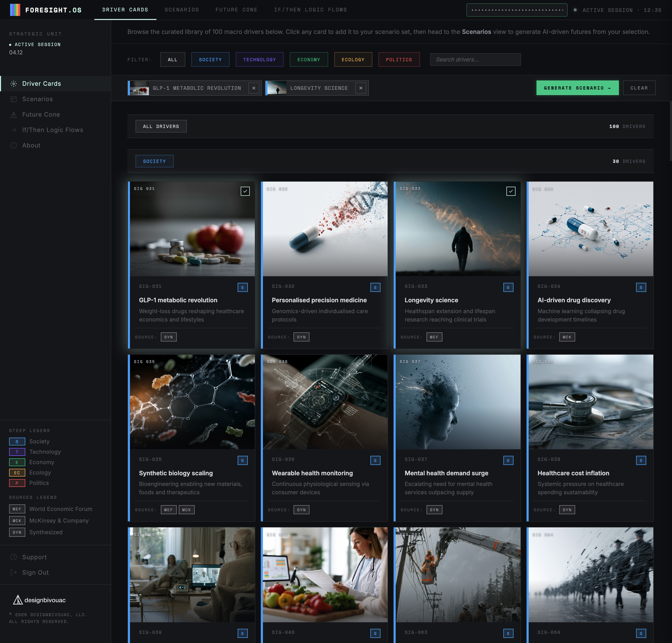The width and height of the screenshot is (672, 643).
Task: Click the MCK source tag on Synthetic biology scaling card
Action: pyautogui.click(x=187, y=510)
